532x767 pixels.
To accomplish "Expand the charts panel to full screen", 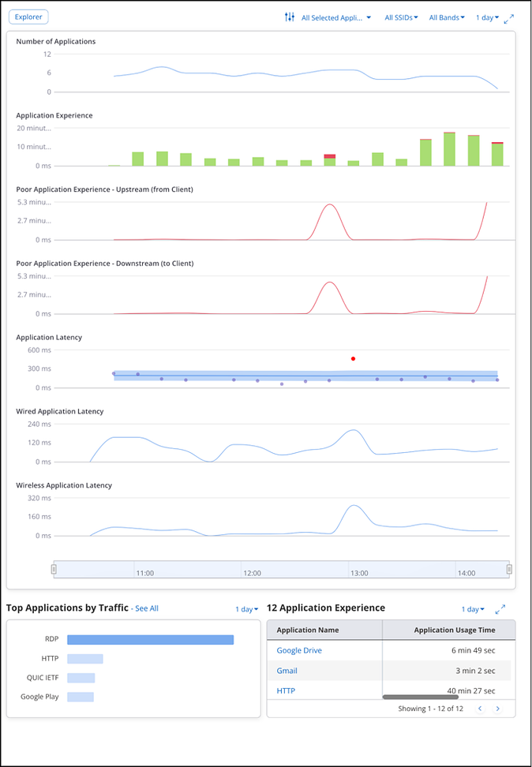I will [x=509, y=19].
